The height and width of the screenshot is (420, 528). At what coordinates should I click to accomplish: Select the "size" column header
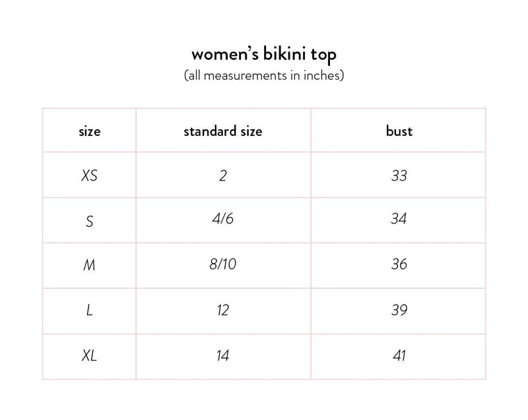pyautogui.click(x=90, y=131)
